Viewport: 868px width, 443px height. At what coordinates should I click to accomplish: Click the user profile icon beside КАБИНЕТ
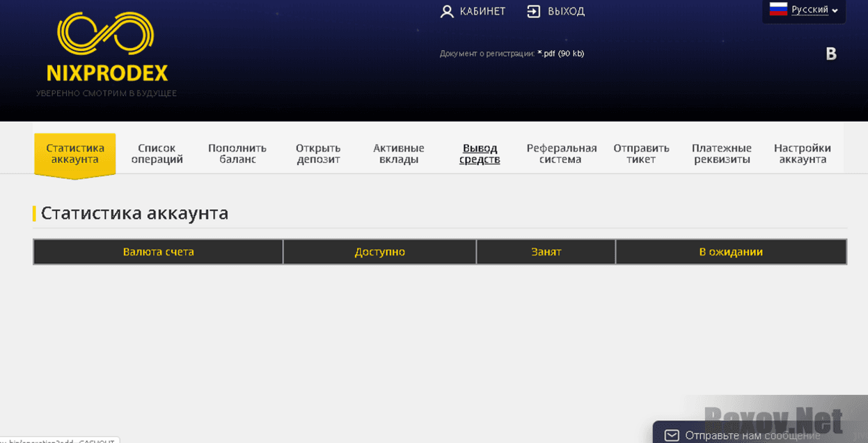tap(447, 12)
